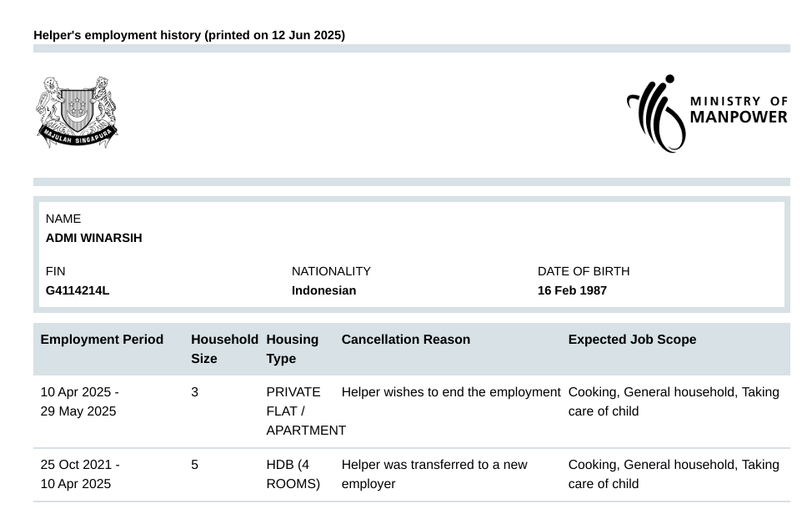Screen dimensions: 812x529
Task: Click the HDB (4 ROOMS) cell
Action: coord(293,474)
